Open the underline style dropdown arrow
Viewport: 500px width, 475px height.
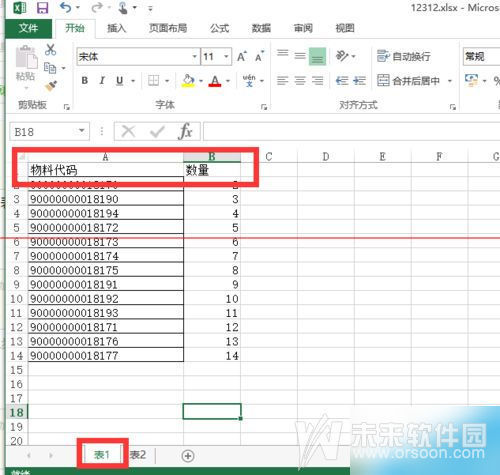(133, 81)
